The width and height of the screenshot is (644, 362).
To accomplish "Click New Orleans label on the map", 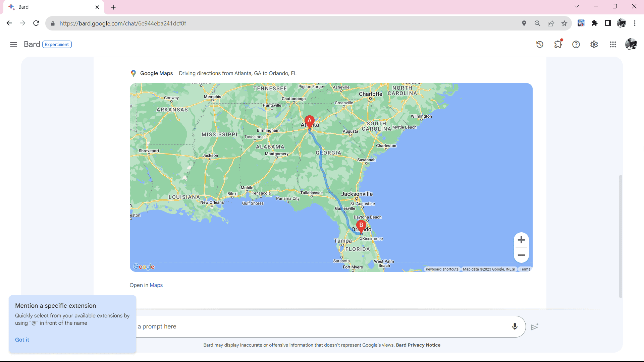I will [212, 202].
